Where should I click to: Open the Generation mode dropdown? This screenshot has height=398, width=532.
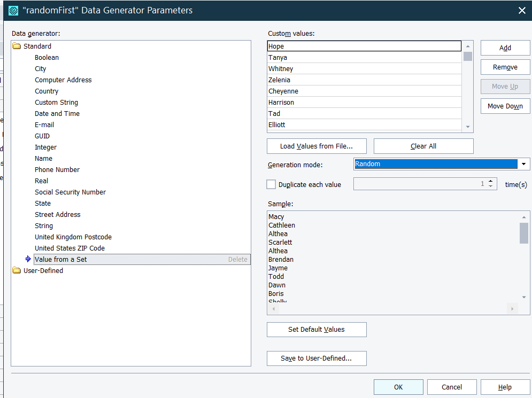click(x=524, y=164)
